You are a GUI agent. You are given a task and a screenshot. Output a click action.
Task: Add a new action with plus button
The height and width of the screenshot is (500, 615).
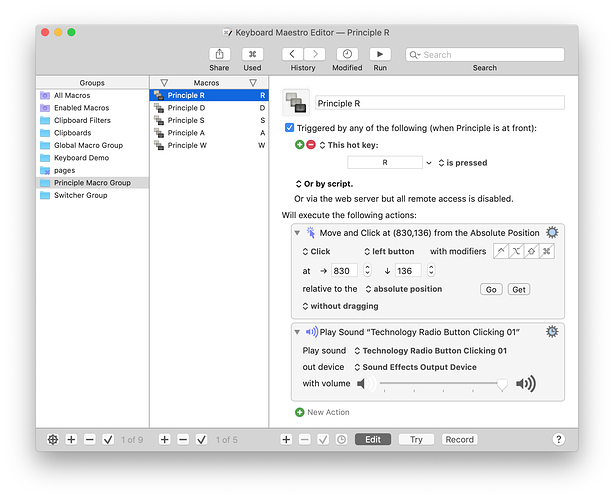tap(286, 440)
